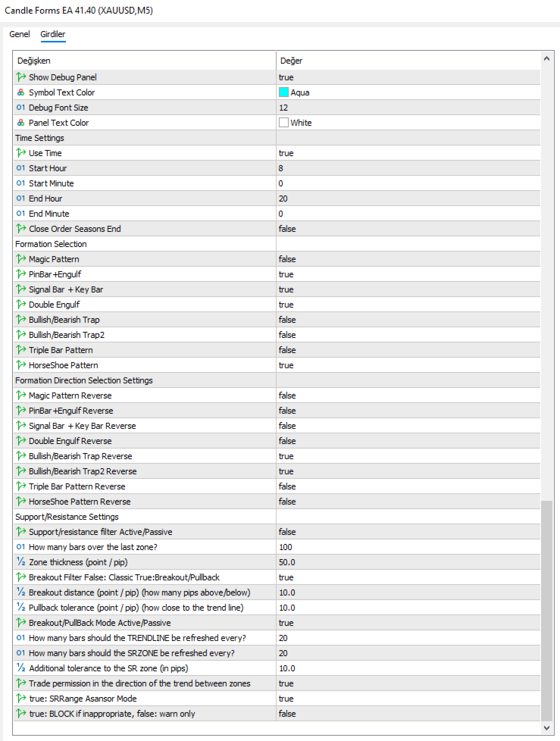
Task: Open the Double Engulf value dropdown
Action: pos(408,305)
